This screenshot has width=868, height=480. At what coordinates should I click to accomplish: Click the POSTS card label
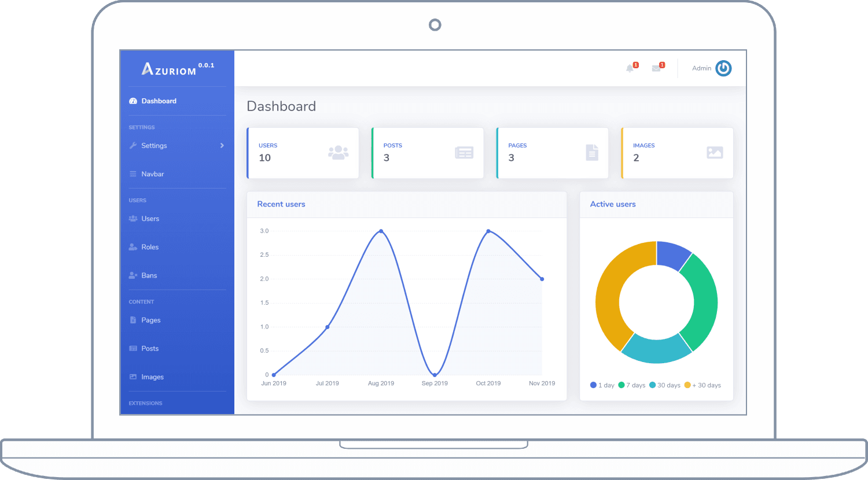393,146
